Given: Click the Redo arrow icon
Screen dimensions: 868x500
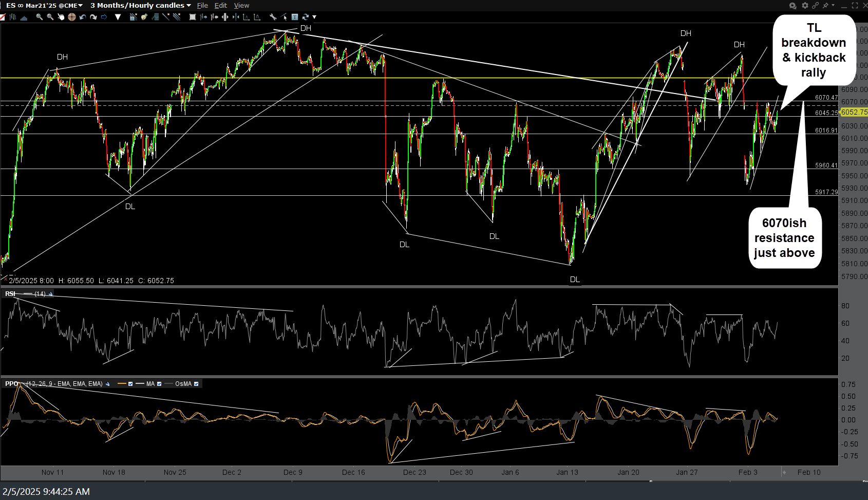Looking at the screenshot, I should [x=93, y=17].
